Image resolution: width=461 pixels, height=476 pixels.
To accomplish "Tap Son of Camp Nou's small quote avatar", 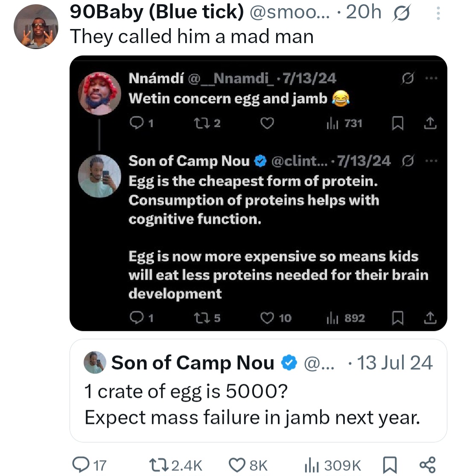I will click(x=95, y=362).
